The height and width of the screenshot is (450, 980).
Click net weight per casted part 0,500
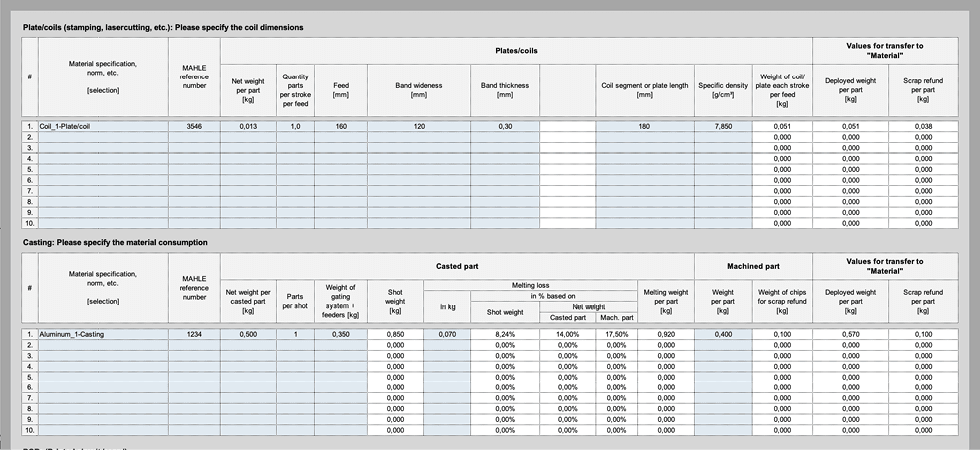point(248,334)
